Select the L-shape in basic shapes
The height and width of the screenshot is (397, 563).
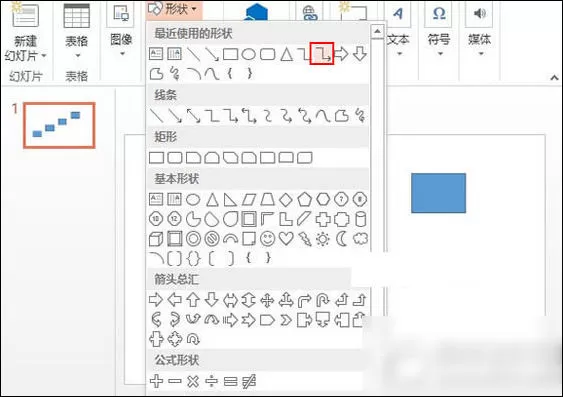point(286,219)
